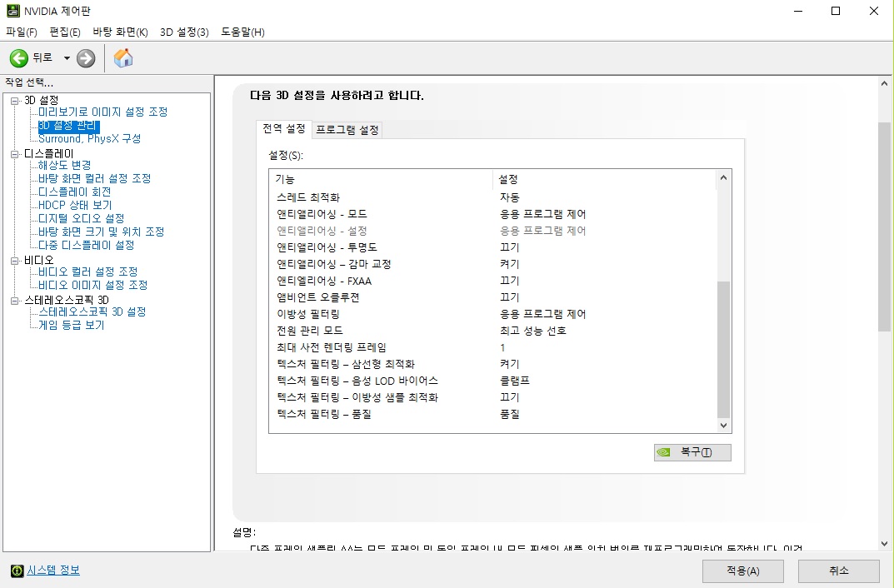Open 디스플레이 회전 page
This screenshot has height=588, width=894.
tap(74, 192)
